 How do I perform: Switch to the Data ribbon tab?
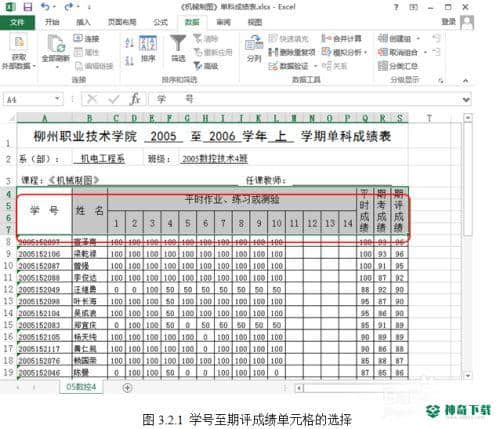pyautogui.click(x=192, y=22)
